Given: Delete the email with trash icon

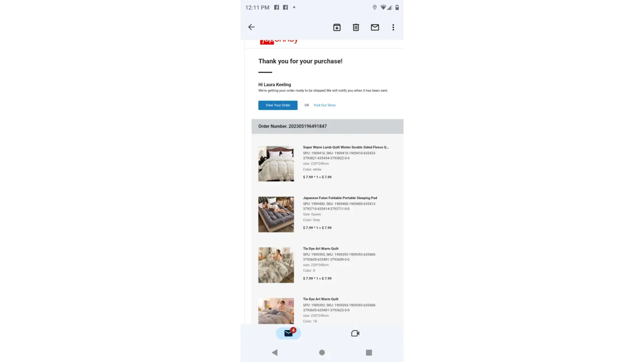Looking at the screenshot, I should 356,28.
